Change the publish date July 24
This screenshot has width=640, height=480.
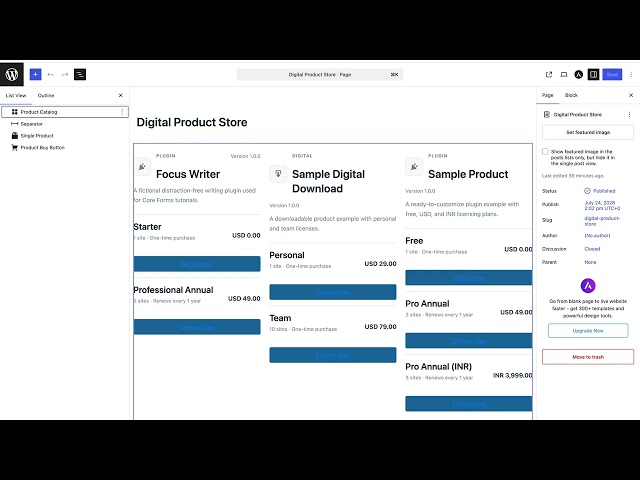(602, 205)
